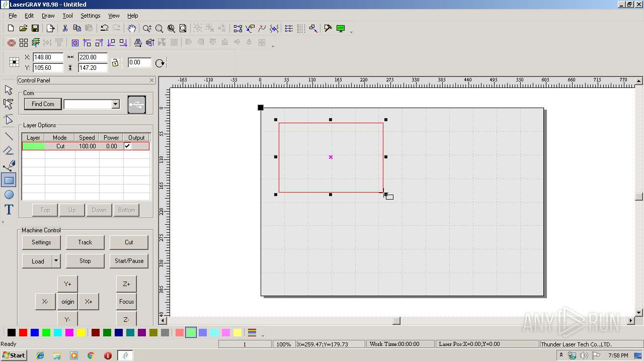Click the Stop button
This screenshot has width=644, height=362.
pyautogui.click(x=85, y=261)
